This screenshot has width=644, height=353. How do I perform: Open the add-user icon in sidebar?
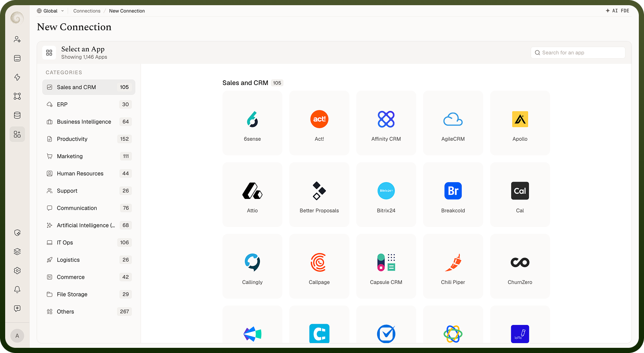tap(17, 39)
